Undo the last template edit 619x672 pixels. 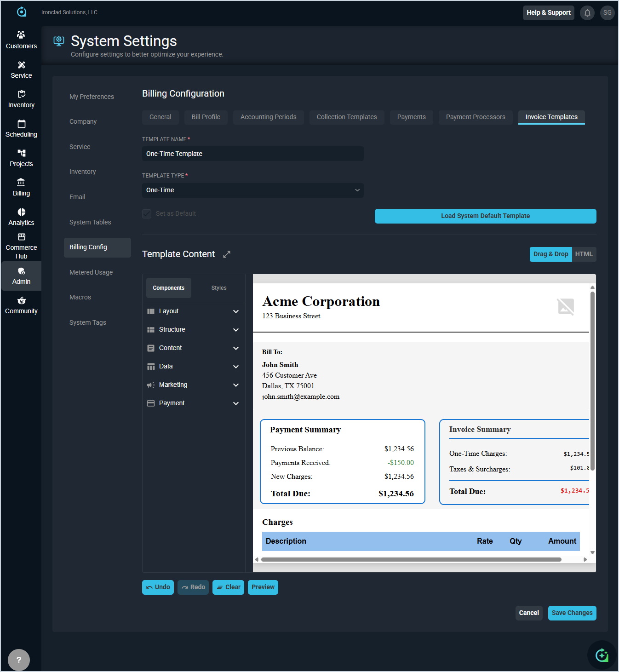[158, 587]
